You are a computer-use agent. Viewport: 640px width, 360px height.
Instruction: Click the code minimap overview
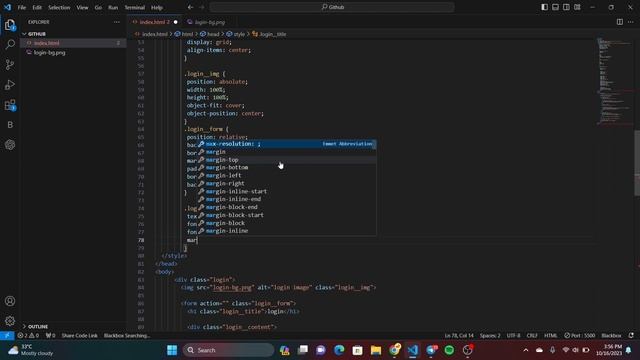point(615,82)
